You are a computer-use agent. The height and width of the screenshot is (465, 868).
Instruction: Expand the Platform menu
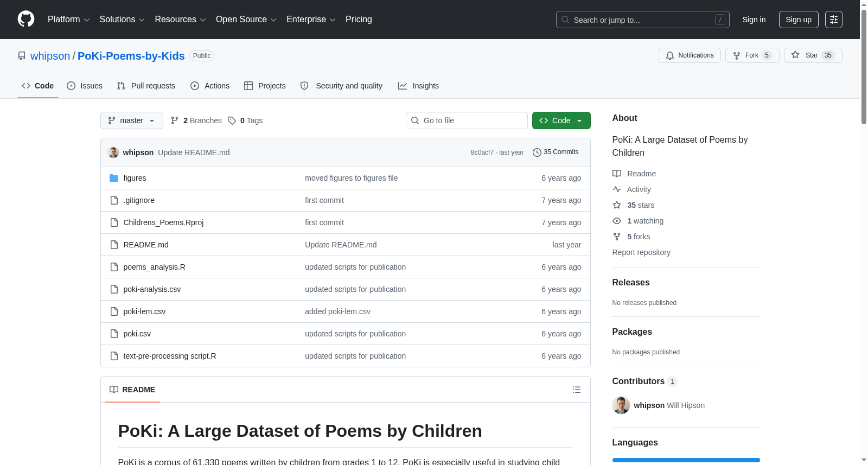69,20
